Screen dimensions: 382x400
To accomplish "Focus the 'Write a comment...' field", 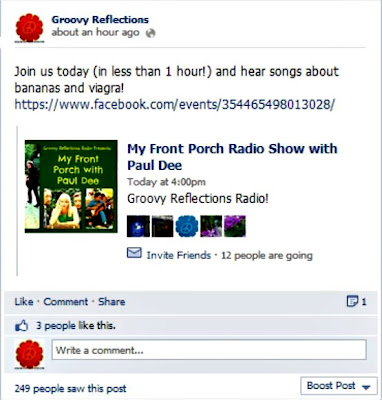I will pos(209,350).
